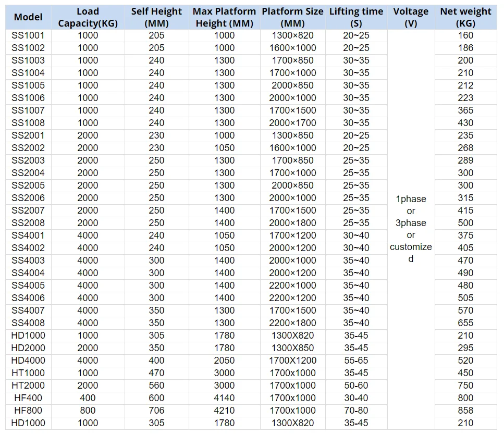Click self height 470 for HT1000

[x=156, y=374]
